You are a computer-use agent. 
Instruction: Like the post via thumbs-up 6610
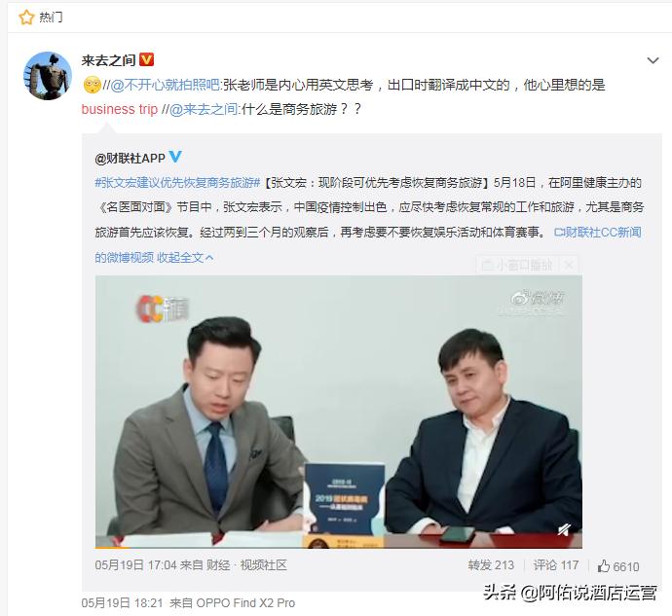[x=618, y=566]
